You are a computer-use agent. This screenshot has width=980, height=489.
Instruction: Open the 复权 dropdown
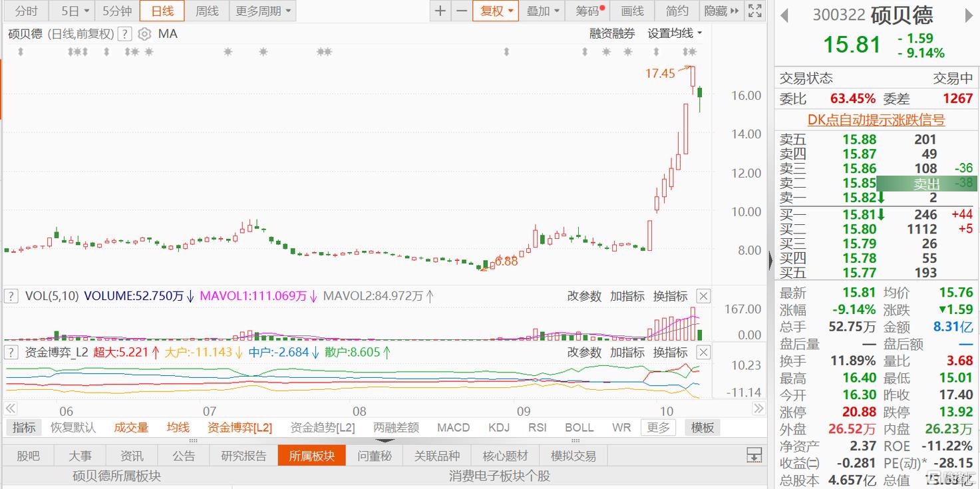496,11
